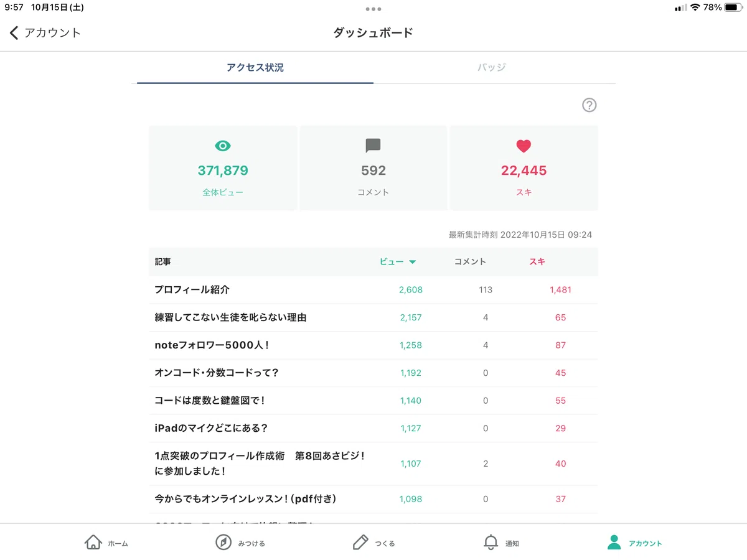Sort by スキ column header
Viewport: 747px width, 560px height.
click(537, 262)
